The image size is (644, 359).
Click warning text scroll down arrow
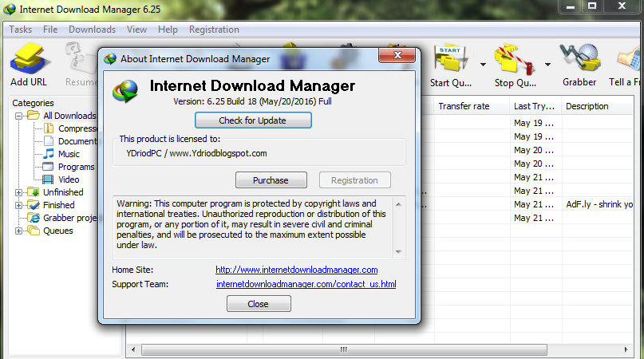coord(398,251)
